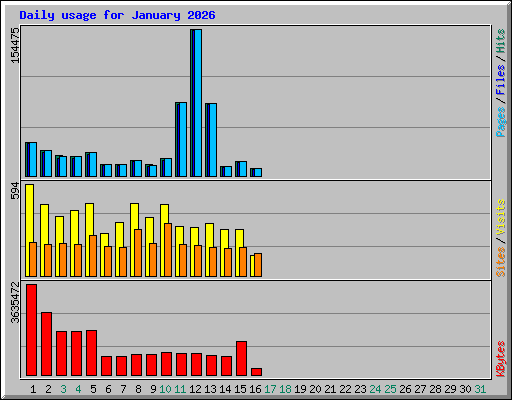Click day label 8 on x-axis
This screenshot has width=512, height=400.
138,389
